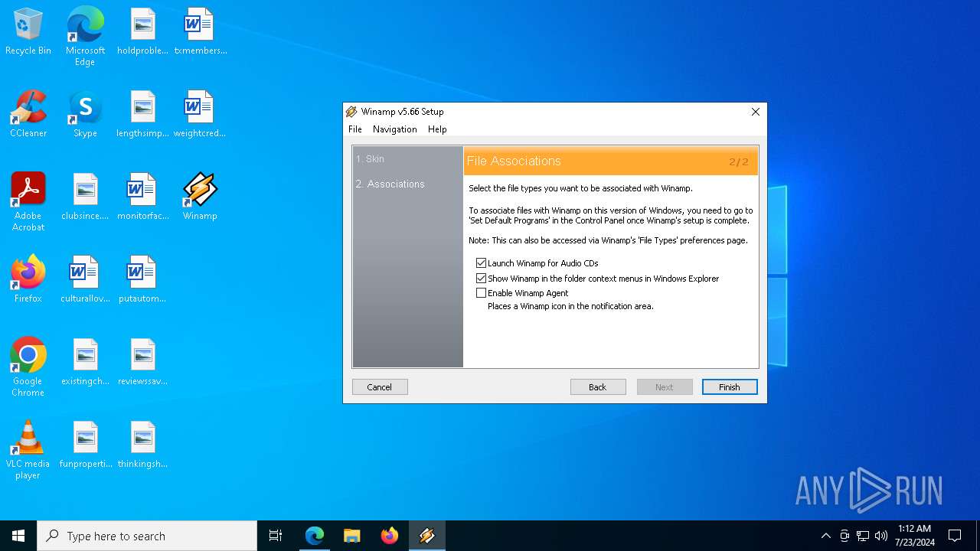Open the taskbar clock and date

pos(914,536)
